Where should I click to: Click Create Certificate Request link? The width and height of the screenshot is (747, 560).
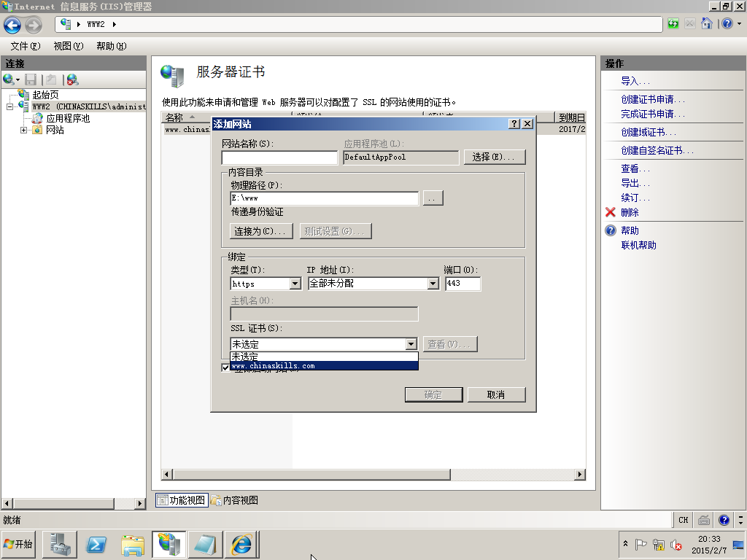point(653,99)
